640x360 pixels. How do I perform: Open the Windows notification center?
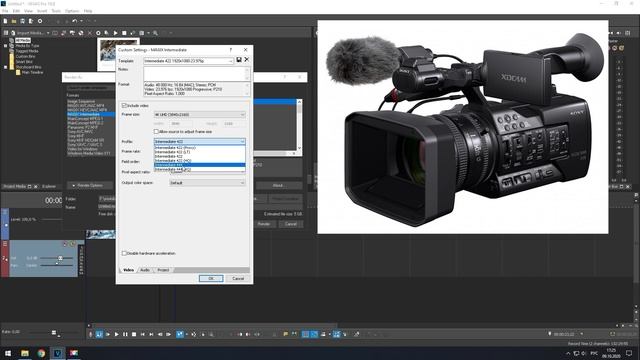coord(629,353)
